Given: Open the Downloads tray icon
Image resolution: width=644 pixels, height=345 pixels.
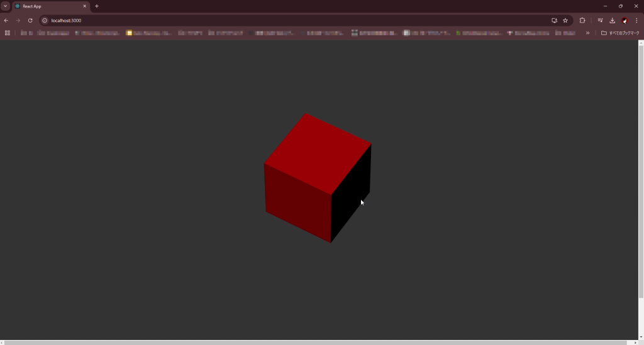Looking at the screenshot, I should (x=612, y=20).
